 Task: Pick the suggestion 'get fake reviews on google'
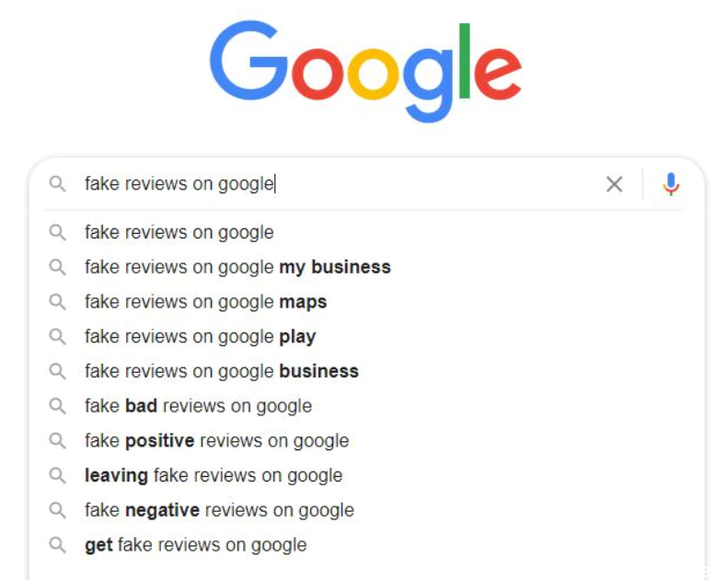[367, 545]
